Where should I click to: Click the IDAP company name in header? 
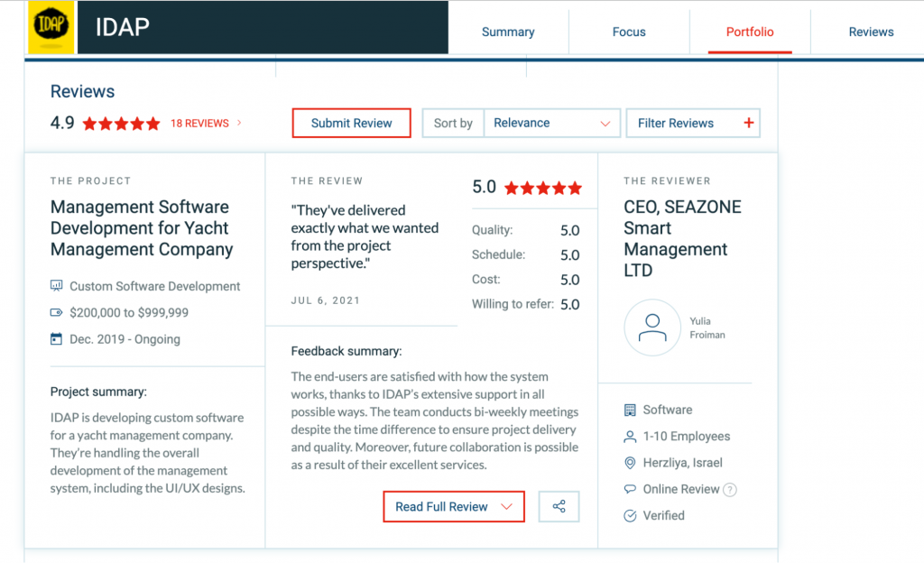[123, 27]
